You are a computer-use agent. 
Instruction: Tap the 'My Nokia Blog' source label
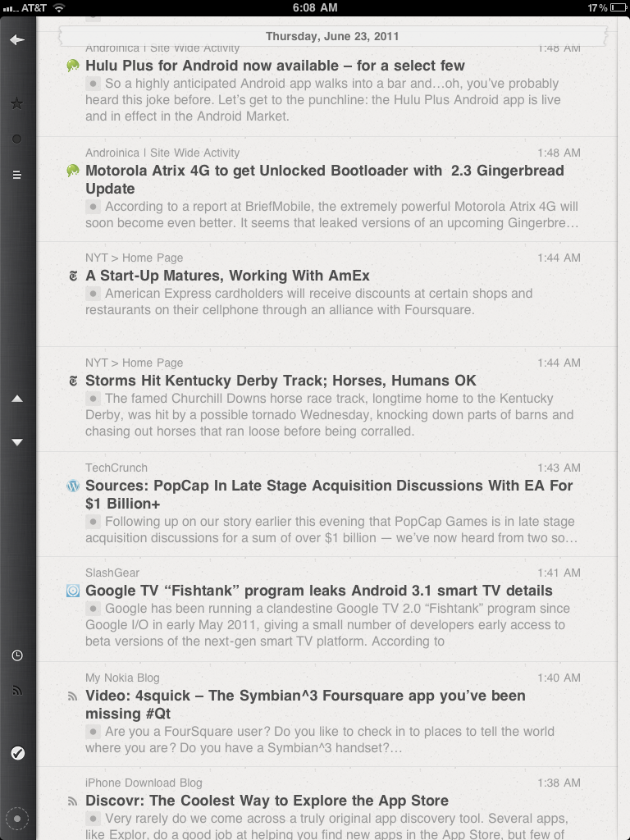pyautogui.click(x=123, y=678)
